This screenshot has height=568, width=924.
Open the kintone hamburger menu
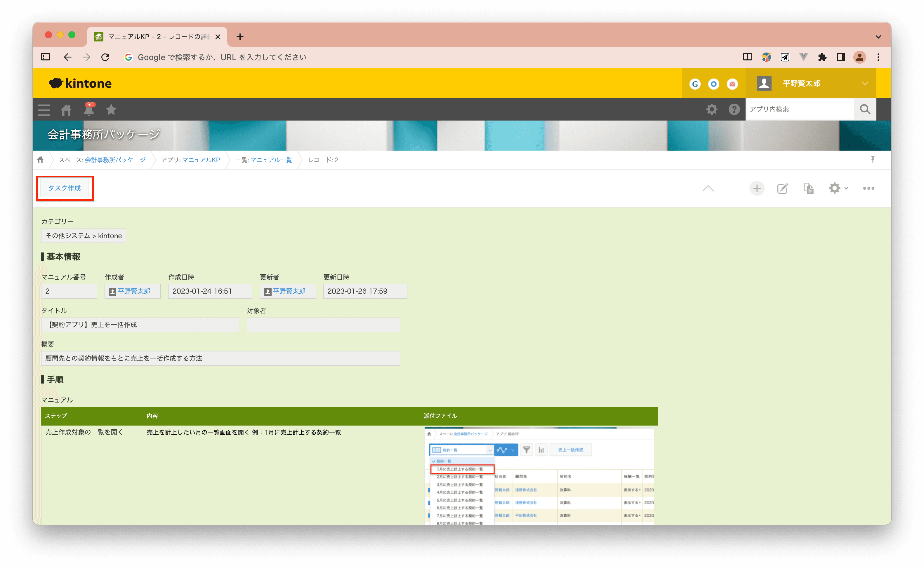click(x=44, y=110)
